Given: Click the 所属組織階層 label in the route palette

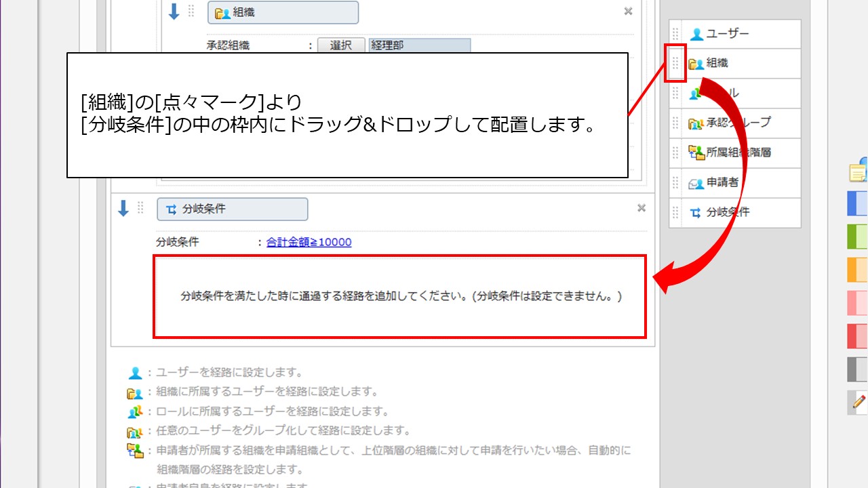Looking at the screenshot, I should (x=739, y=153).
